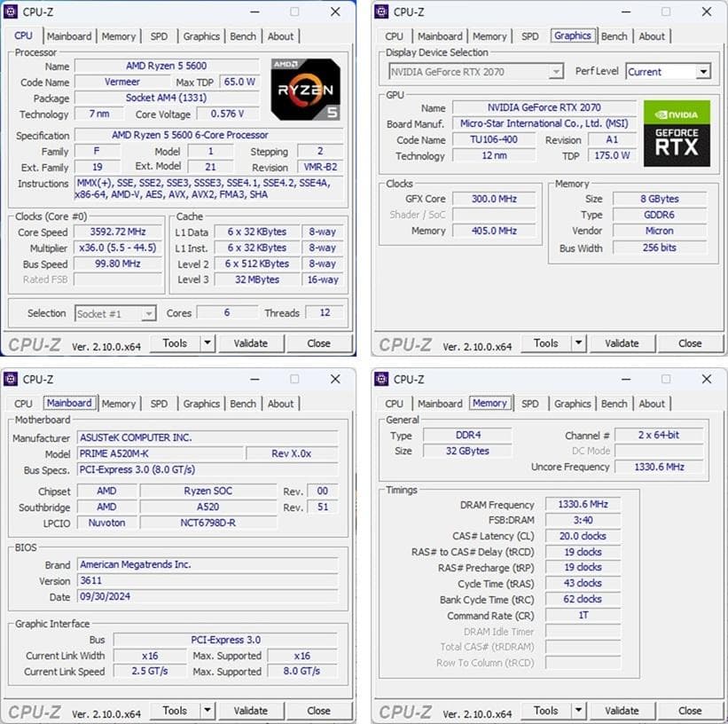The width and height of the screenshot is (728, 724).
Task: Click the CPU-Z title bar icon on the Memory window
Action: 383,379
